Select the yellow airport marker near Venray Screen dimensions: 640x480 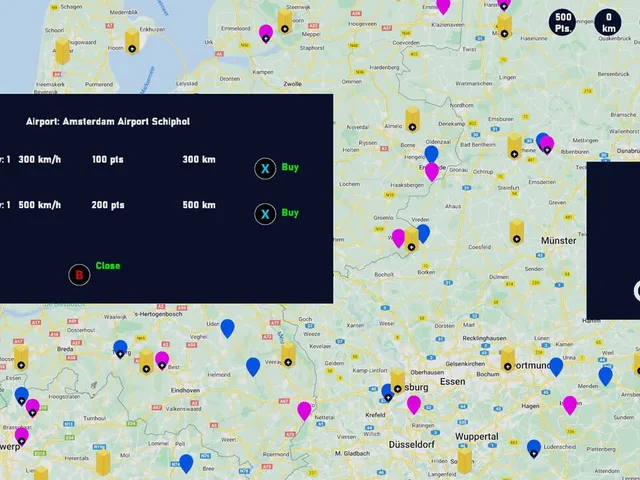pos(288,355)
